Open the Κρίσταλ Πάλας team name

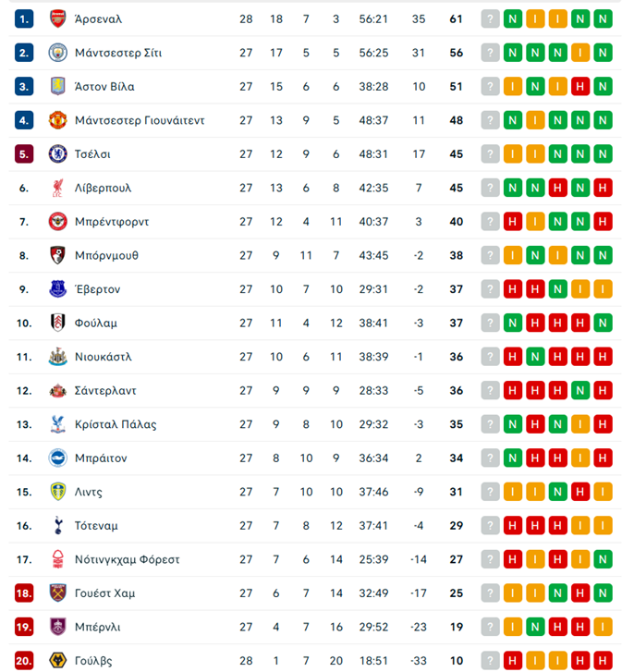116,424
